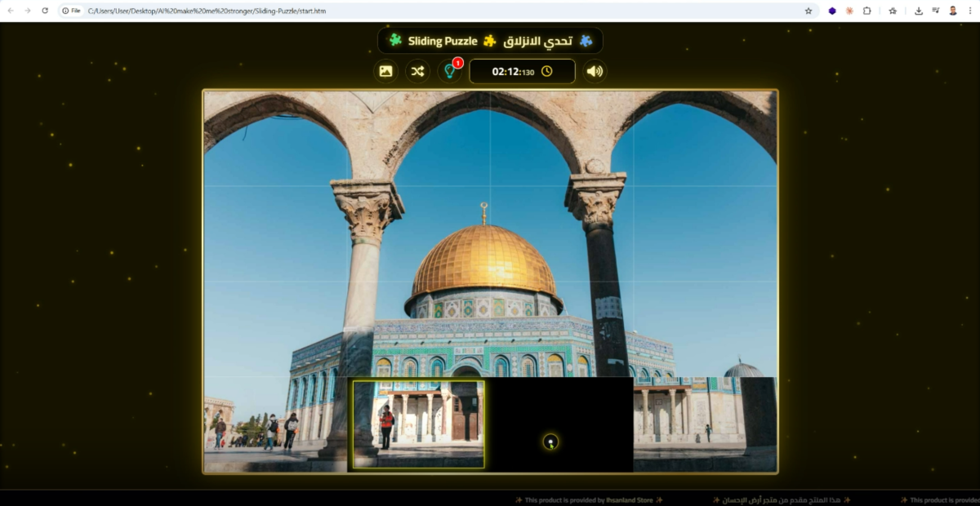980x506 pixels.
Task: Click the puzzle timer display
Action: (522, 71)
